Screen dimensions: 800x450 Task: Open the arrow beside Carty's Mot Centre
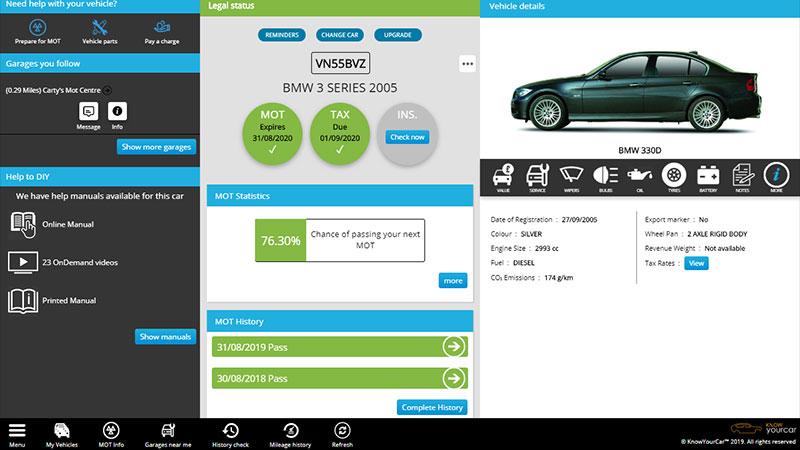[107, 90]
